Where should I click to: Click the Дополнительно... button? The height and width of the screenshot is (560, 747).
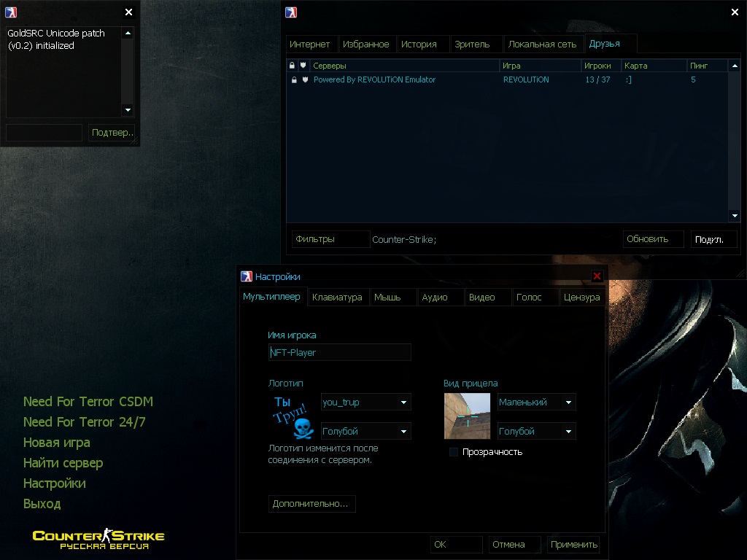(311, 504)
